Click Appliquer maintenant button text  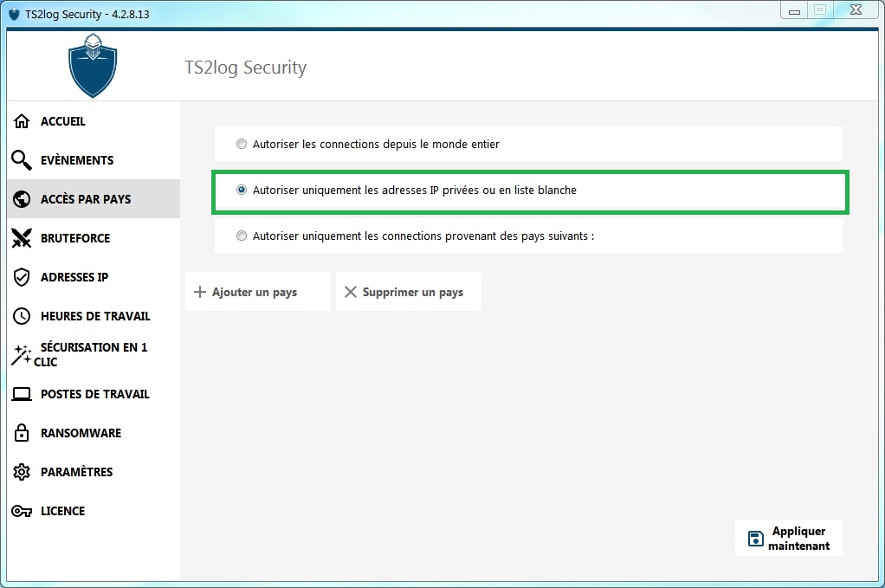[x=798, y=539]
